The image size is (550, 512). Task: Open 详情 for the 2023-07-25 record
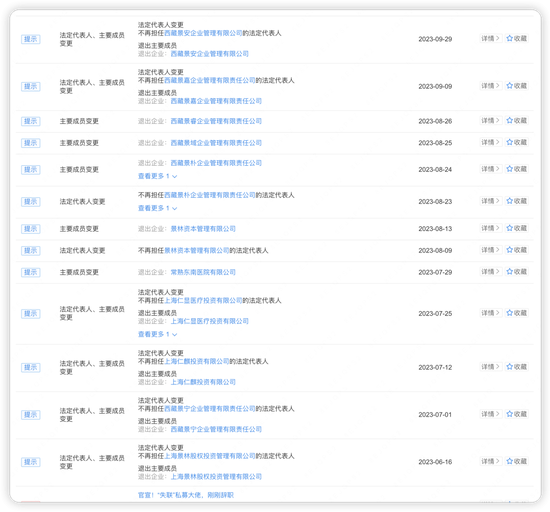(x=491, y=313)
